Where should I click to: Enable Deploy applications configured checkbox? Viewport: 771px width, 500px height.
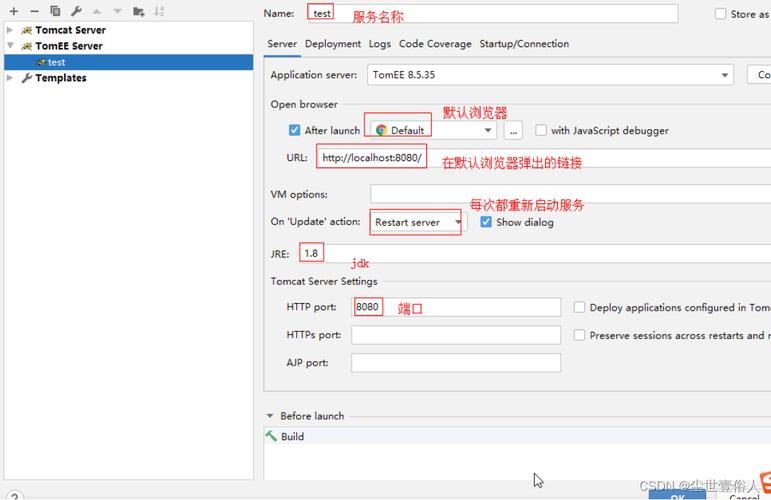[579, 307]
